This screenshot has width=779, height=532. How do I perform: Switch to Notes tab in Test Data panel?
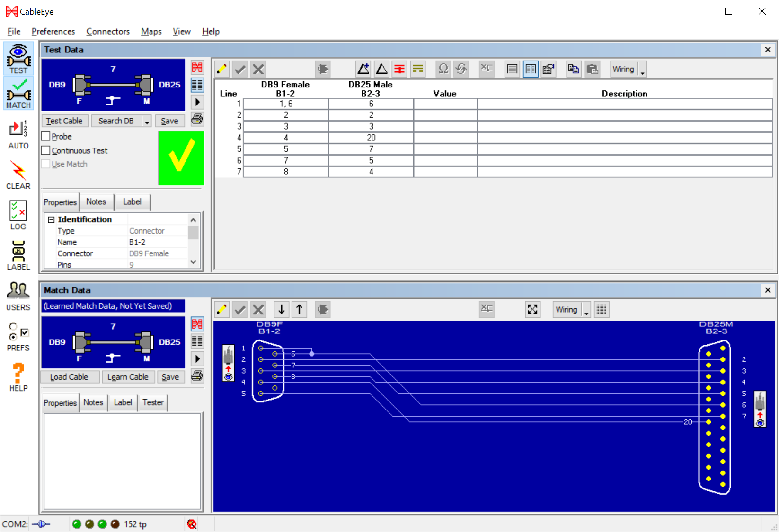click(x=96, y=202)
